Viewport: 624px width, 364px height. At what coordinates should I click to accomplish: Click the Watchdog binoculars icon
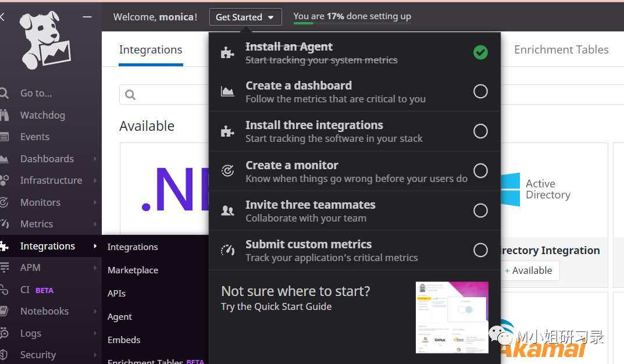click(x=4, y=115)
